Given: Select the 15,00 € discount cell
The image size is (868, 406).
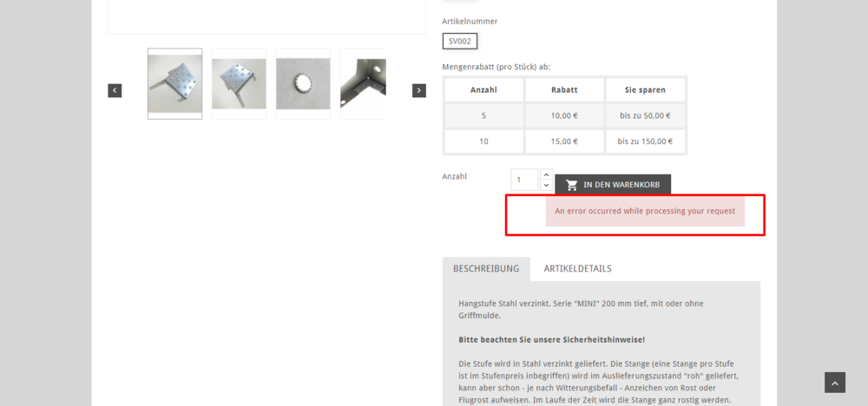Looking at the screenshot, I should point(565,141).
